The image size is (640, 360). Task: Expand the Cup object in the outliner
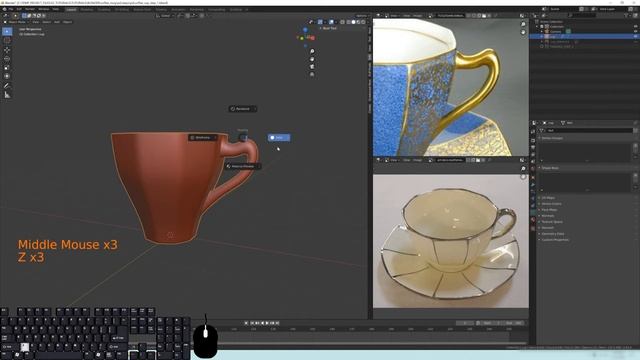542,36
